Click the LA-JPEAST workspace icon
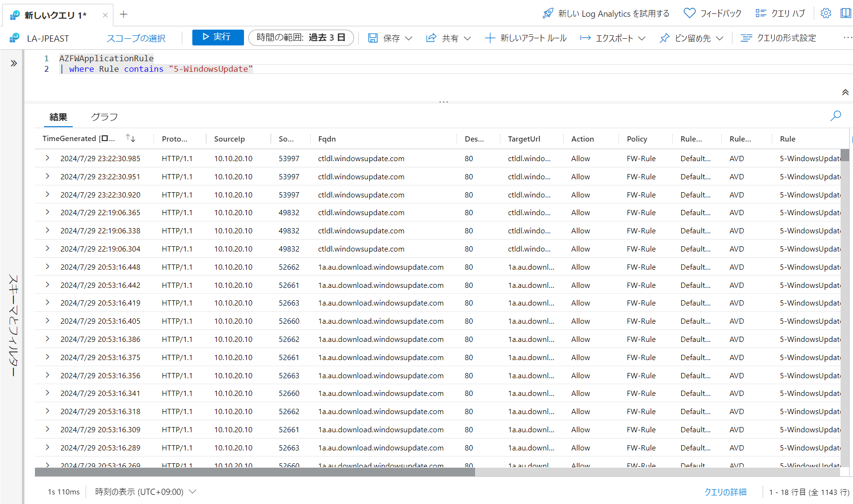 point(15,38)
